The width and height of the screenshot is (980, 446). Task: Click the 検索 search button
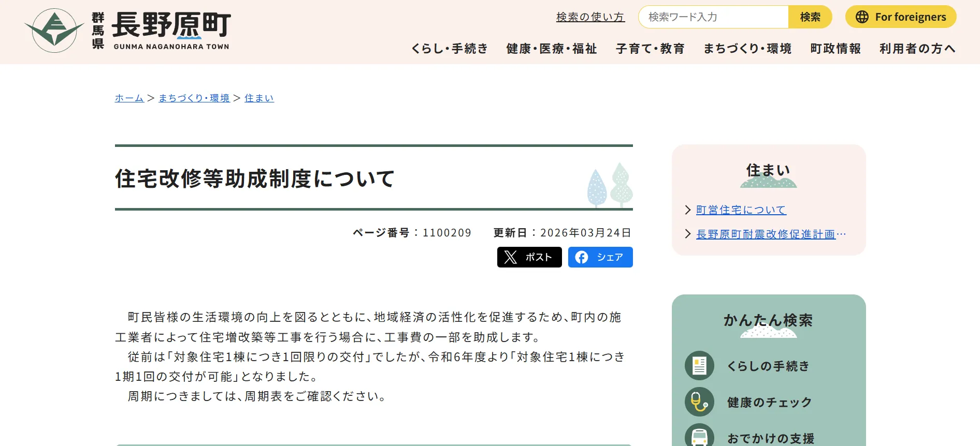pyautogui.click(x=810, y=17)
